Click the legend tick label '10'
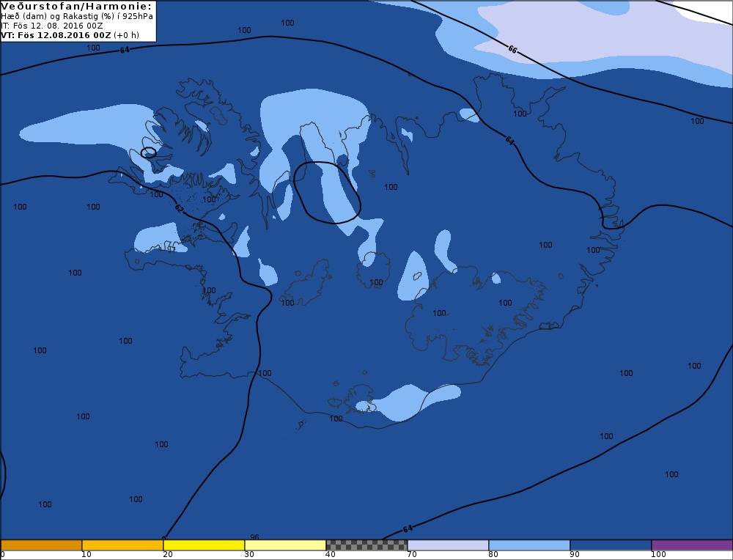733x560 pixels. [86, 554]
